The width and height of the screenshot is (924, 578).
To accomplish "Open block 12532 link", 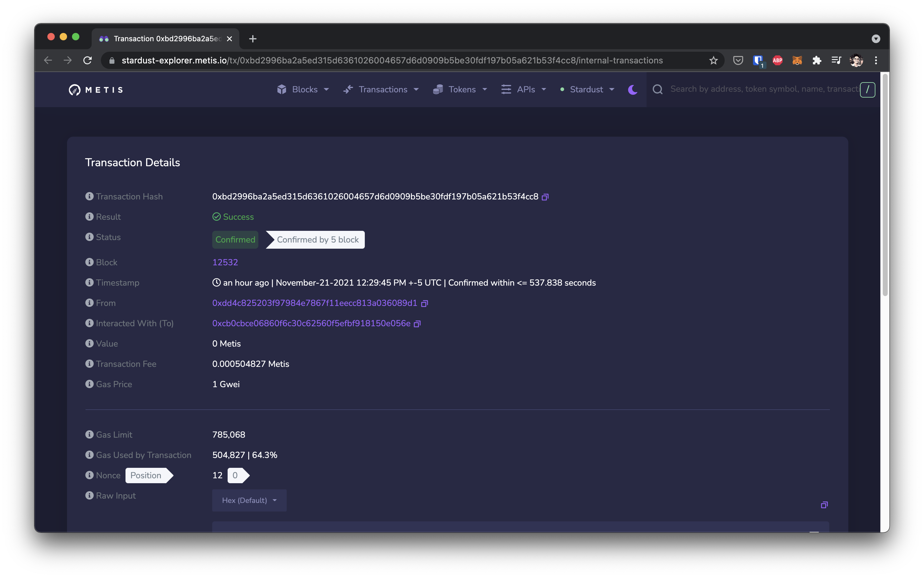I will (225, 262).
